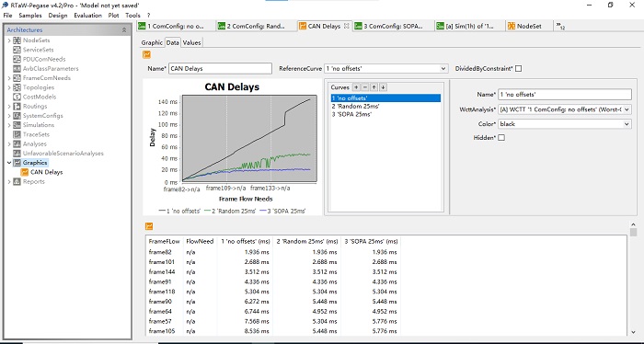The height and width of the screenshot is (344, 644).
Task: Show hidden tabs via overflow chevron
Action: tap(560, 26)
